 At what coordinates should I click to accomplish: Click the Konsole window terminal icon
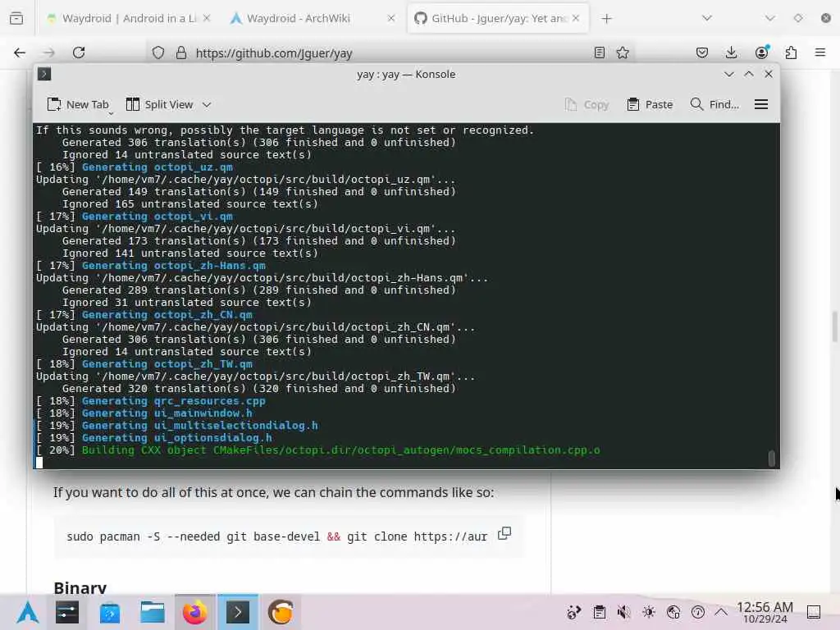(44, 74)
